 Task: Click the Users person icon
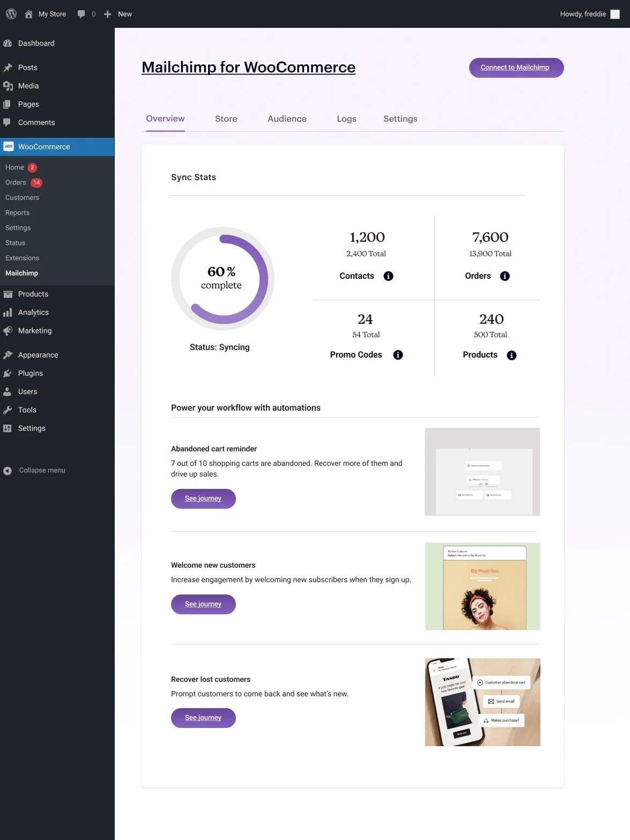tap(7, 392)
